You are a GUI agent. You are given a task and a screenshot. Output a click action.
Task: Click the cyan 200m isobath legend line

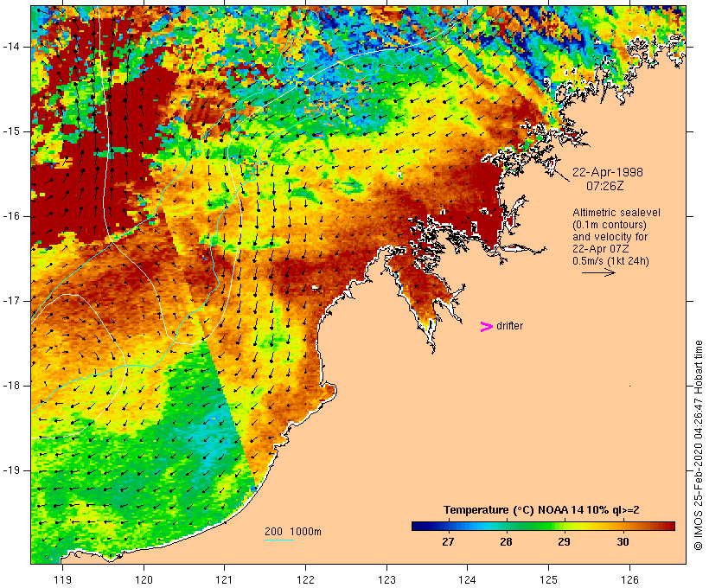[279, 540]
